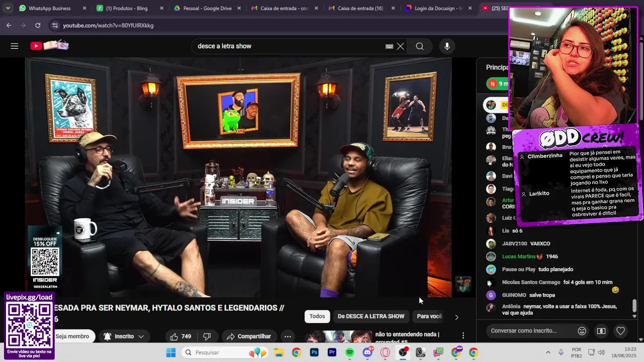Open the YouTube hamburger guide menu

click(x=14, y=46)
